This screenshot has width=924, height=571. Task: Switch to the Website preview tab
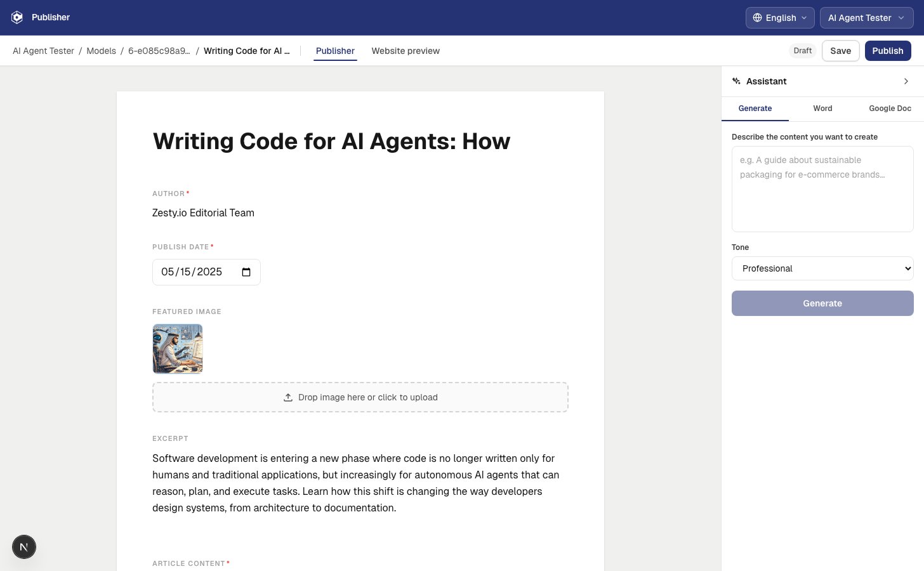coord(406,51)
